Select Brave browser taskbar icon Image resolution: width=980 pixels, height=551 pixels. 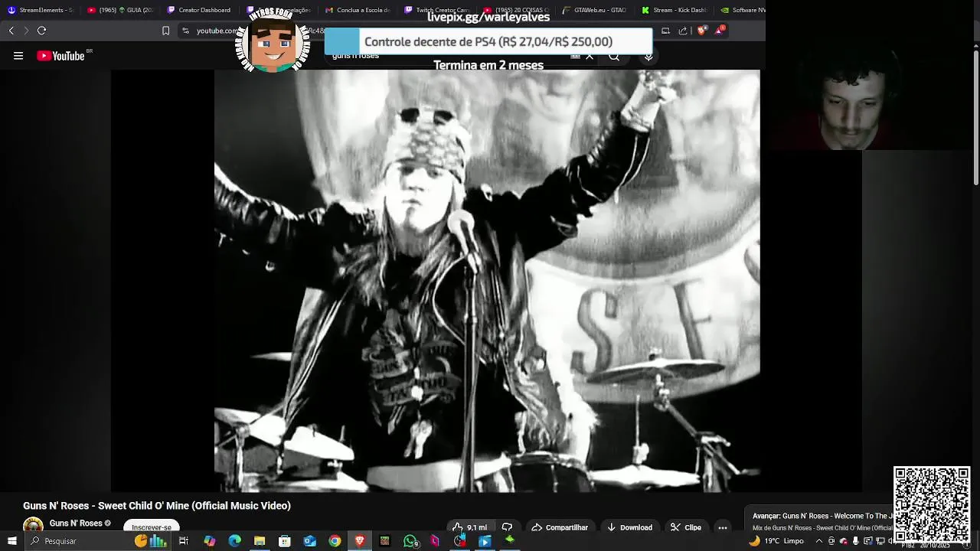(360, 541)
